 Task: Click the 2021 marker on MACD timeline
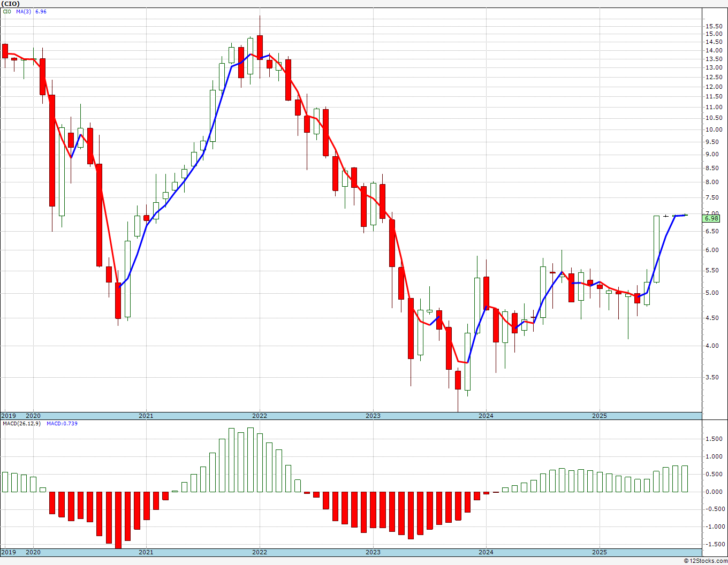(x=146, y=553)
